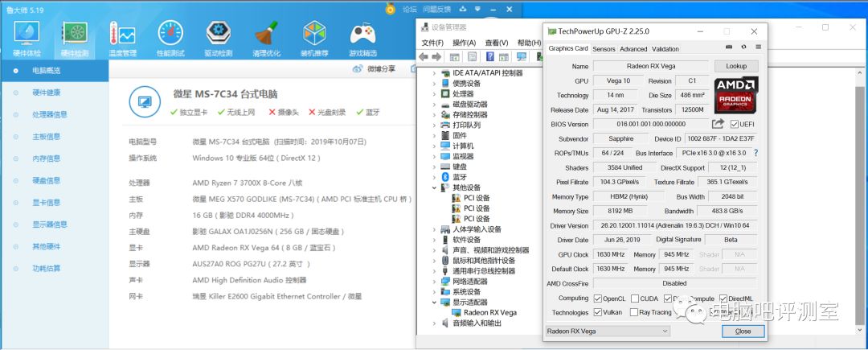Expand the 蓝牙 Bluetooth node
The height and width of the screenshot is (350, 868).
pyautogui.click(x=435, y=177)
